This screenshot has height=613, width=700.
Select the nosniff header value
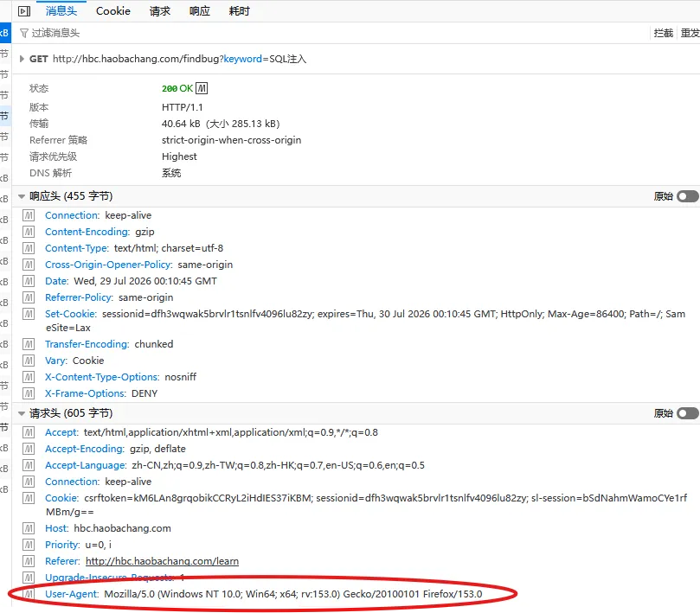[180, 378]
